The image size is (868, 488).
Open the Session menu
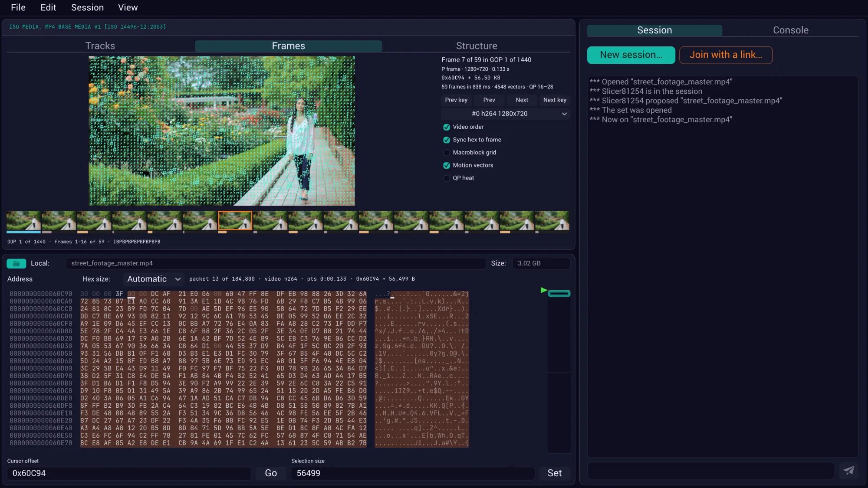coord(87,7)
